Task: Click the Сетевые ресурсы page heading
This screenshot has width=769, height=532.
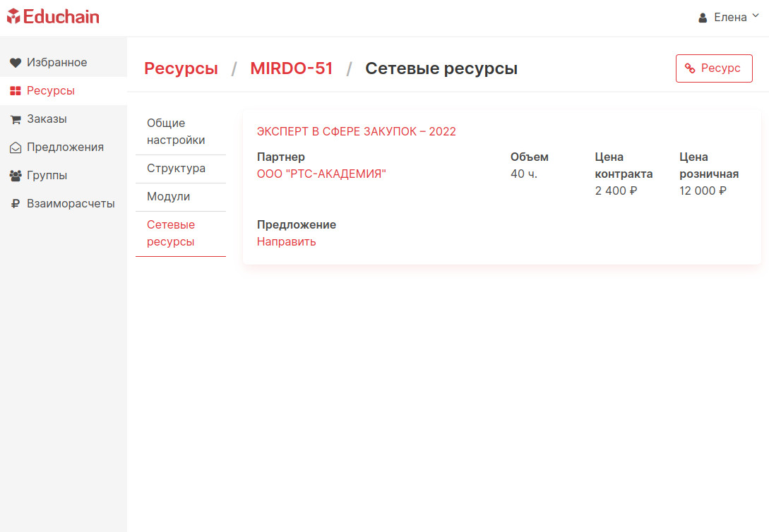Action: (441, 68)
